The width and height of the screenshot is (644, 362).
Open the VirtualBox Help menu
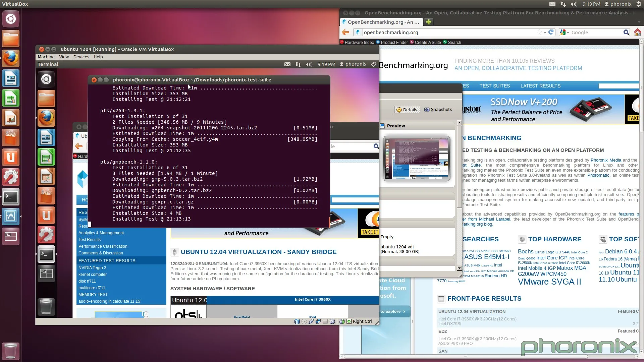[98, 57]
